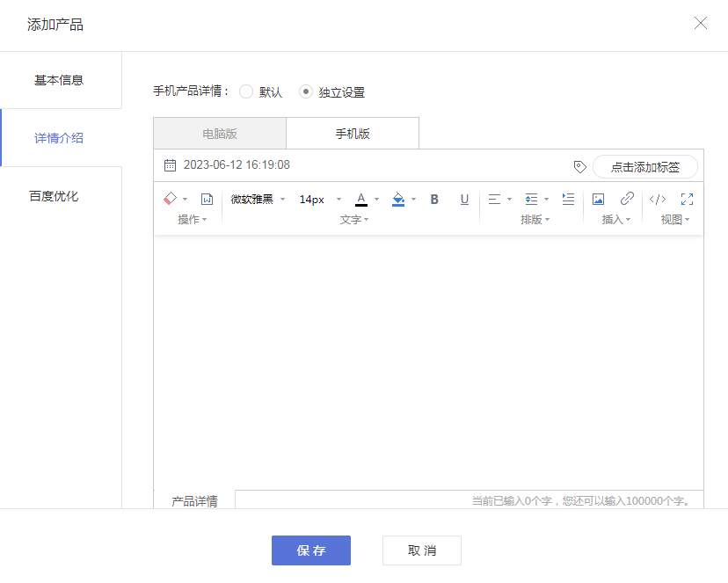Click the calendar icon beside date
Image resolution: width=728 pixels, height=583 pixels.
[171, 165]
